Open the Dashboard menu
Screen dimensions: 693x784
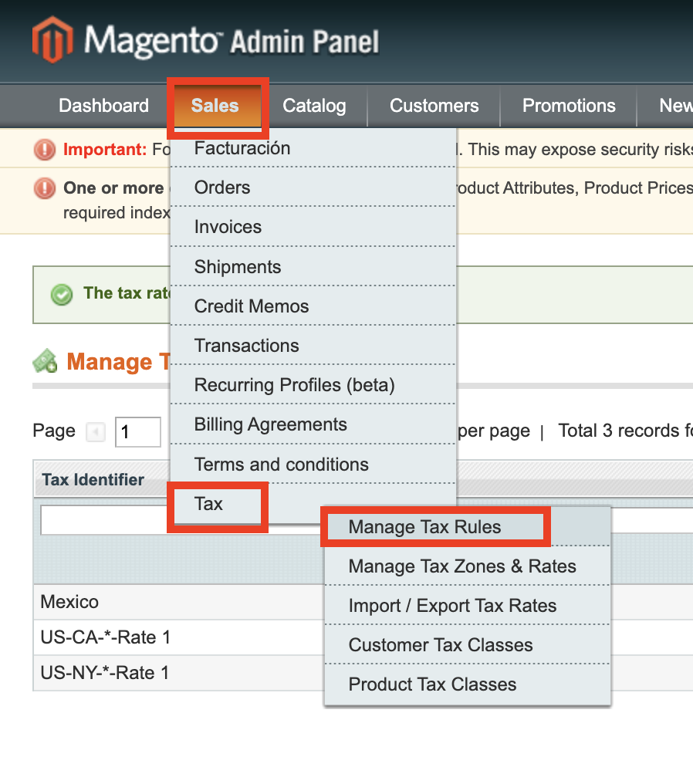[x=103, y=106]
